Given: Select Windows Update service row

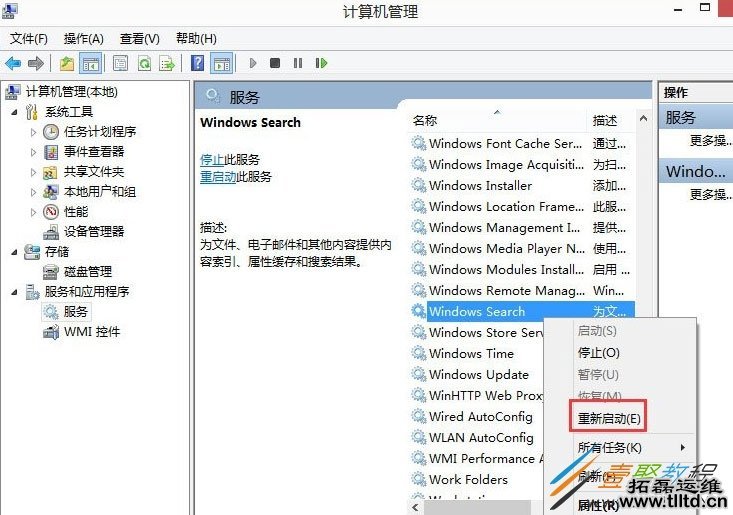Looking at the screenshot, I should [x=476, y=375].
